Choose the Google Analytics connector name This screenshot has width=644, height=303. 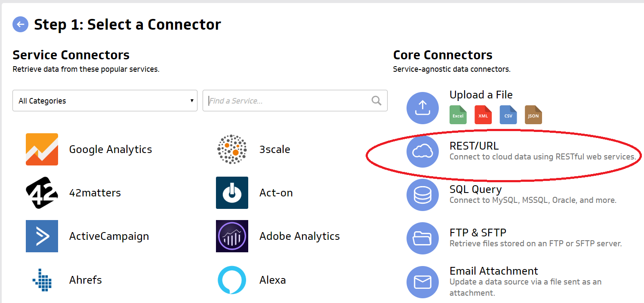click(111, 150)
